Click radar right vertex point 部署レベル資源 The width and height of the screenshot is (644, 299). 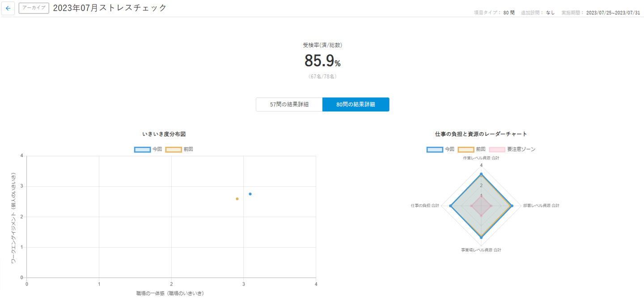coord(512,205)
